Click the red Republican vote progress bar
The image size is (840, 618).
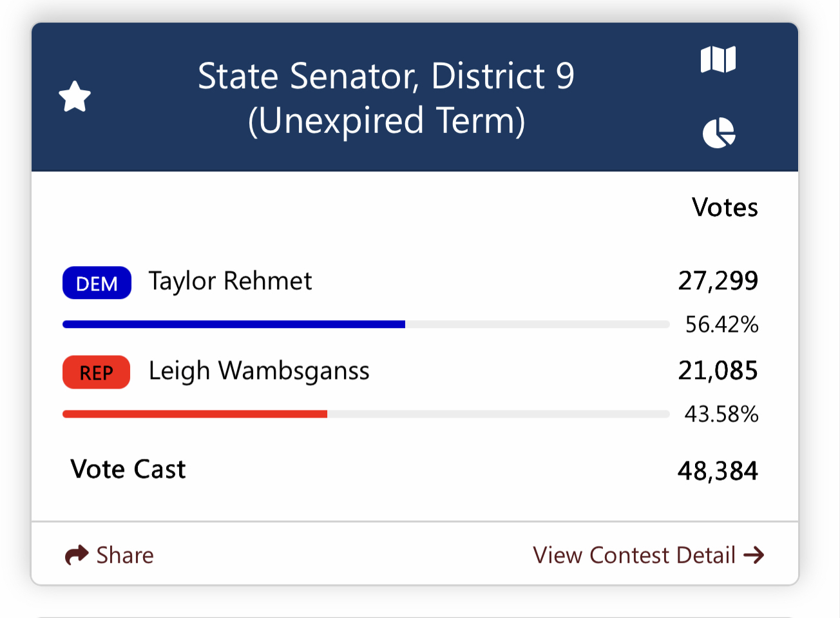coord(195,414)
